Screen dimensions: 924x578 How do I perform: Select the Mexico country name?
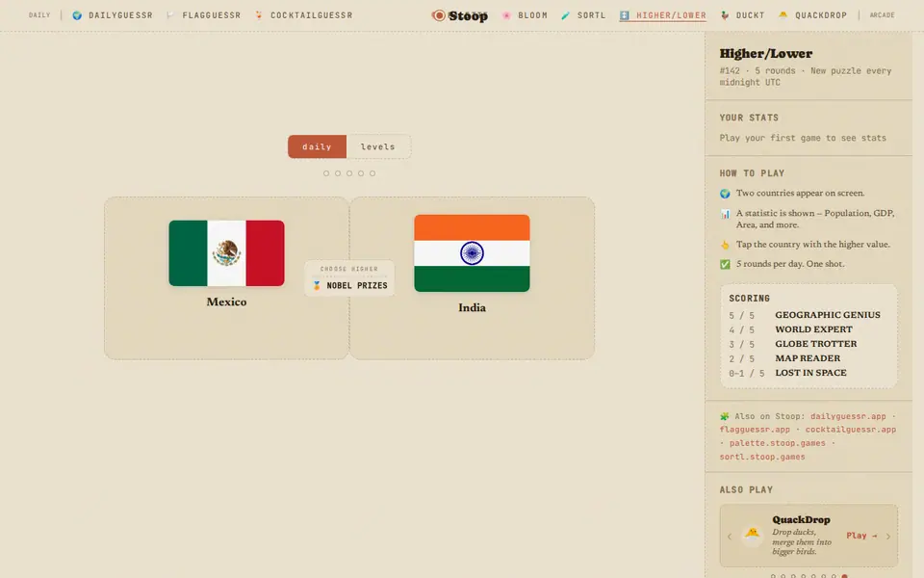[226, 302]
